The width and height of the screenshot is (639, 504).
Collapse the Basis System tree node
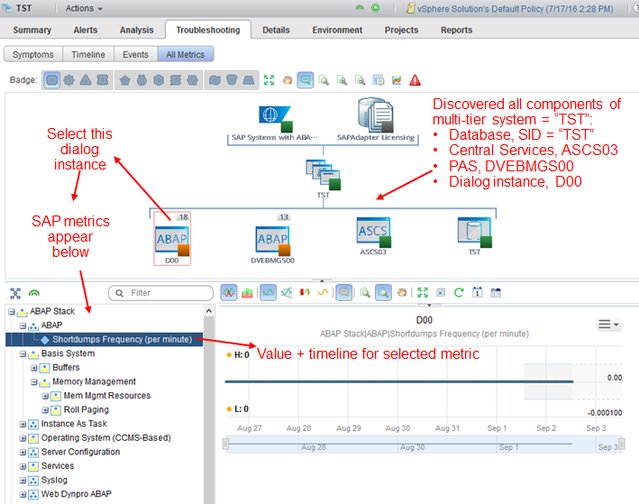point(23,354)
